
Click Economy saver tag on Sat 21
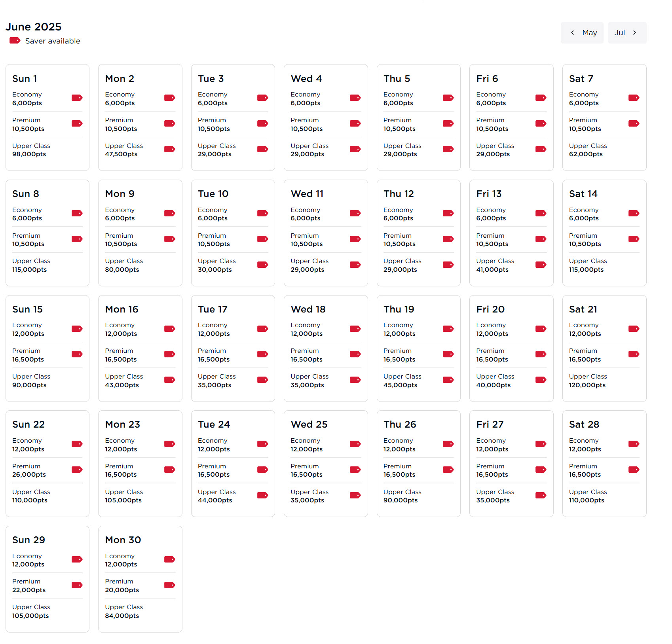pos(634,329)
